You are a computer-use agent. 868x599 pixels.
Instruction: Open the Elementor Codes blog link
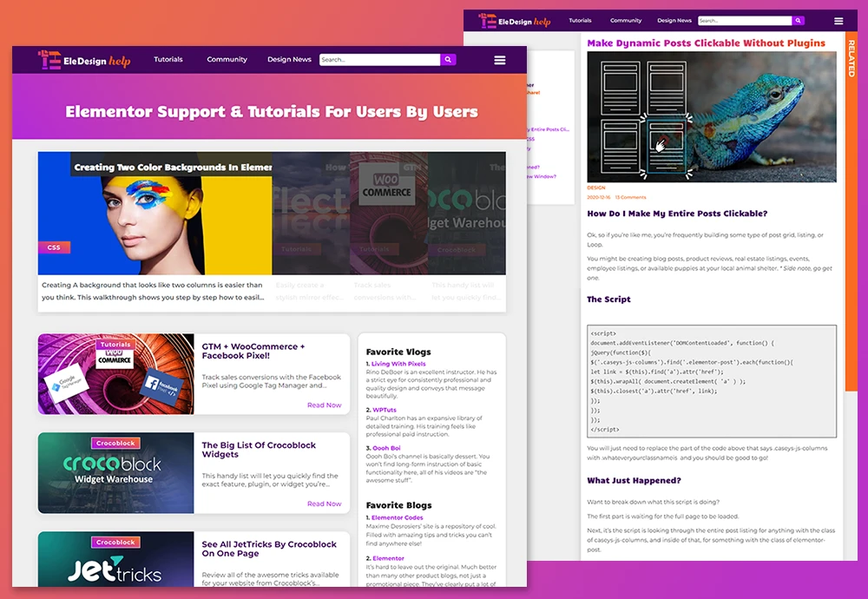[397, 518]
